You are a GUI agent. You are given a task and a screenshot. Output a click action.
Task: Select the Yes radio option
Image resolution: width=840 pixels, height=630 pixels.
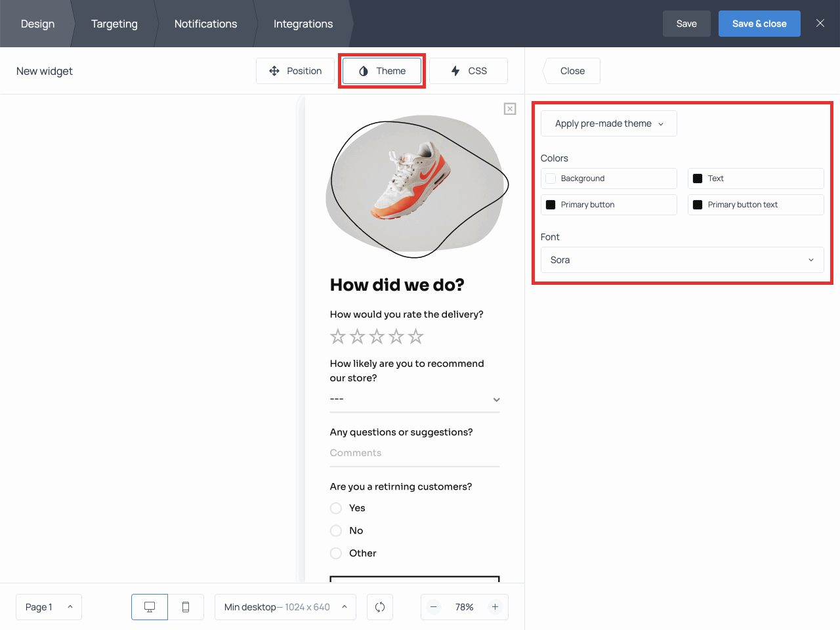coord(335,508)
